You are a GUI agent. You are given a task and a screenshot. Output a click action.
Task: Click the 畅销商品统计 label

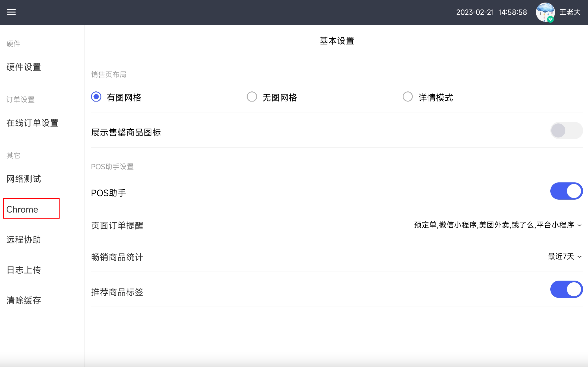(117, 257)
